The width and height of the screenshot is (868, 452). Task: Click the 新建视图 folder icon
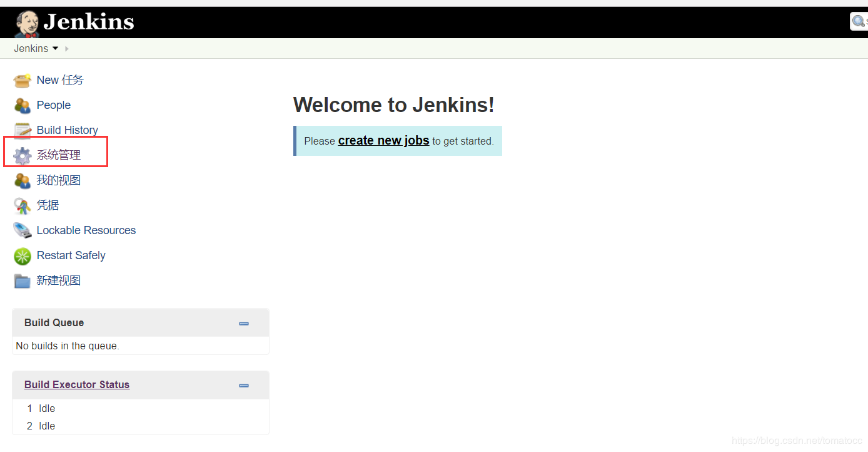pos(23,281)
